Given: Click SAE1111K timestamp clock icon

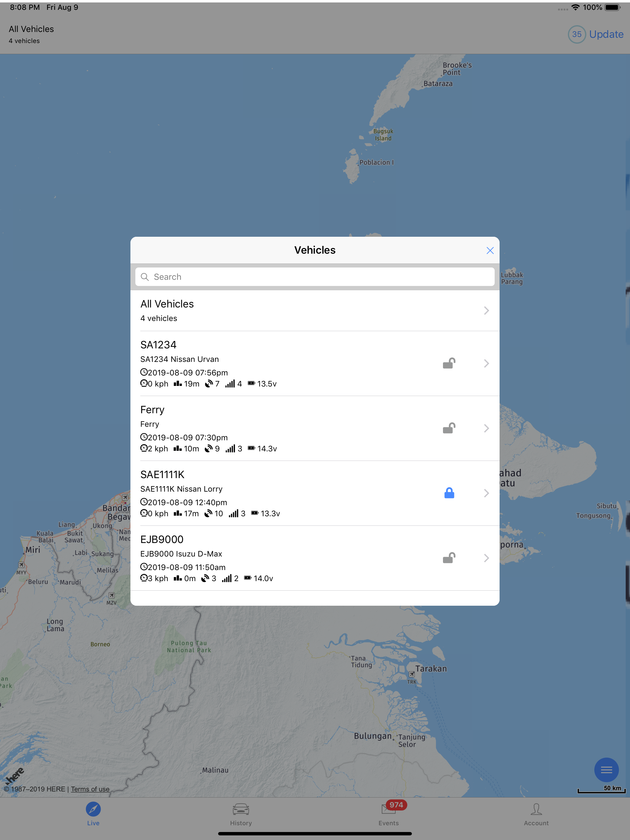Looking at the screenshot, I should 144,502.
